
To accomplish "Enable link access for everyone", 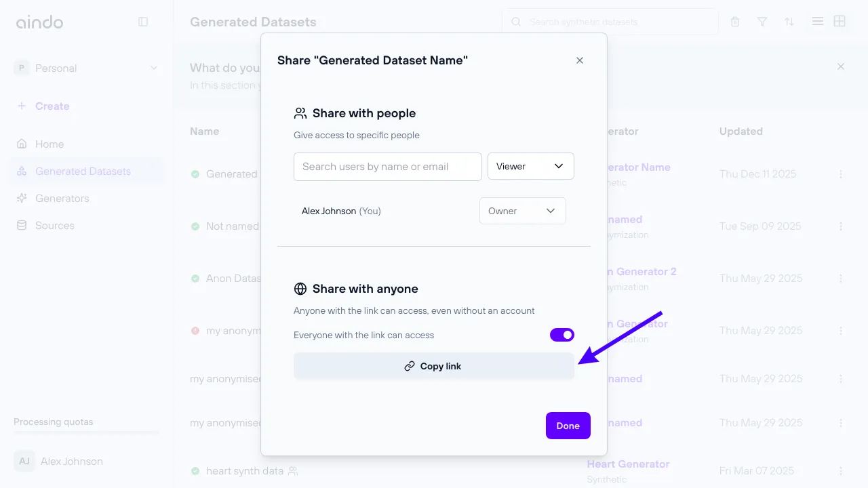I will tap(562, 334).
